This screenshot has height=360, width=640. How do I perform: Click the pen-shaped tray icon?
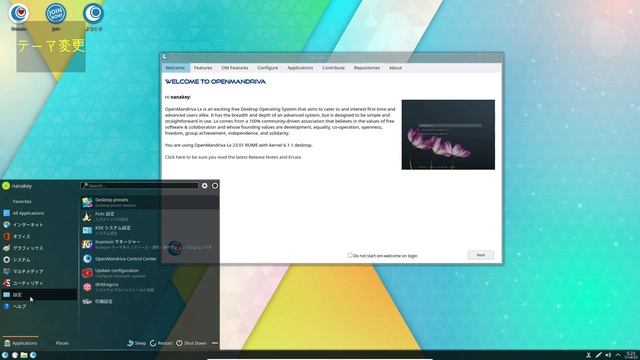click(x=598, y=356)
